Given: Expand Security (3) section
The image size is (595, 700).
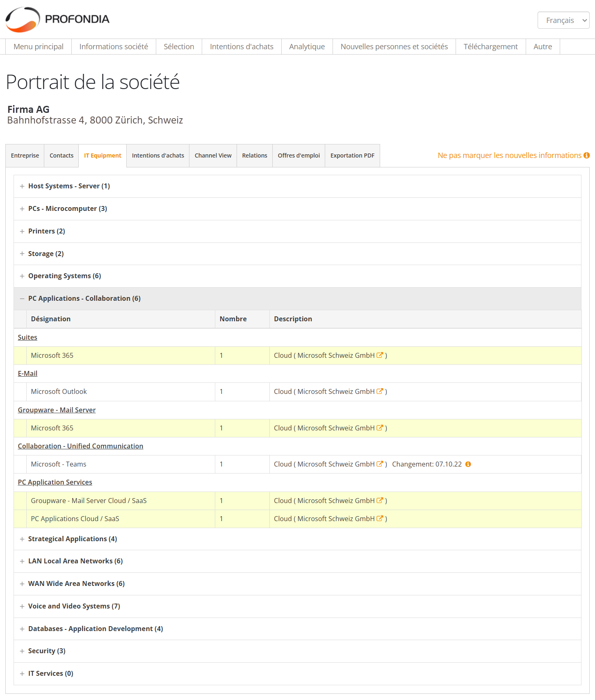Looking at the screenshot, I should [x=297, y=651].
